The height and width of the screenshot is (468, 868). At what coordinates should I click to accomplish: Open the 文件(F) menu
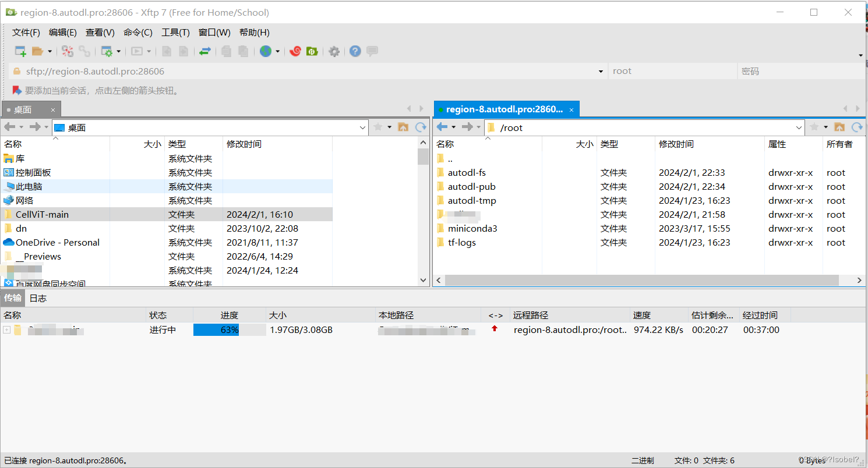click(25, 32)
